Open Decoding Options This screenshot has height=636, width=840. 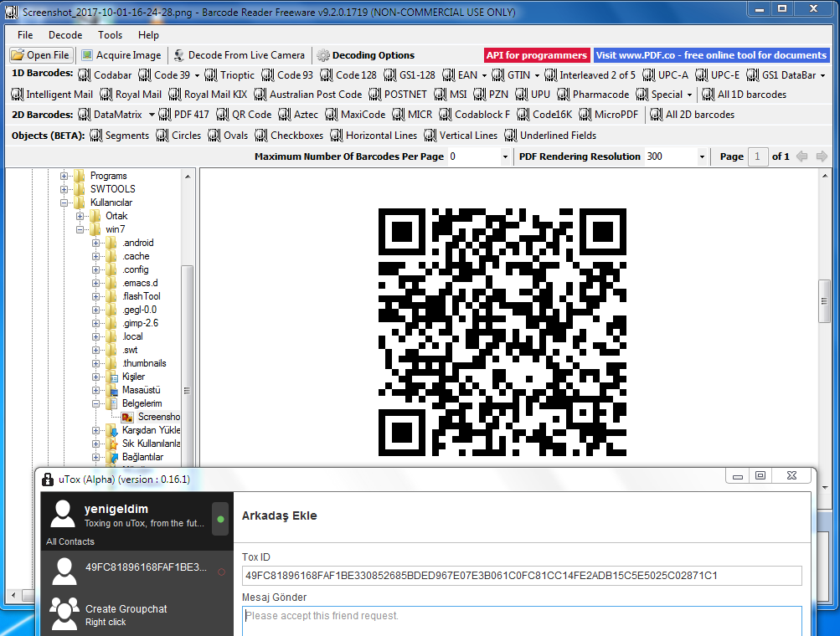click(366, 55)
